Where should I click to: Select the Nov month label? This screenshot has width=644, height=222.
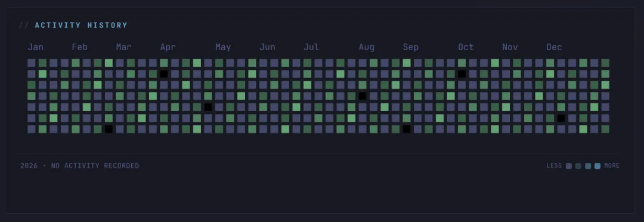click(510, 47)
